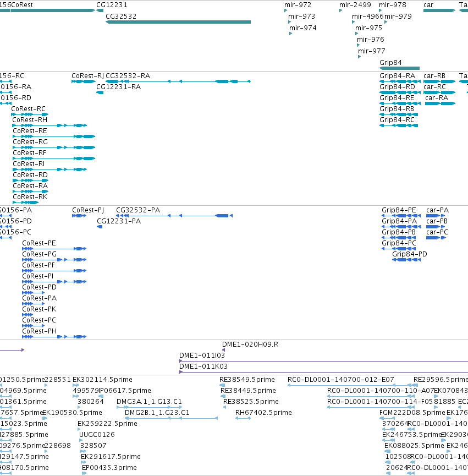Open the Grip84-RE transcript
Viewport: 468px width, 476px height.
coord(400,103)
